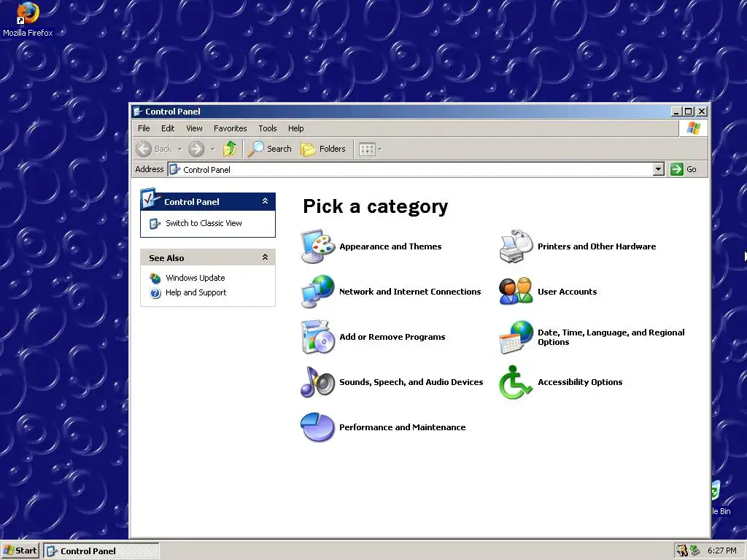Open Network and Internet Connections globe icon
Screen dimensions: 747x560
[x=318, y=292]
